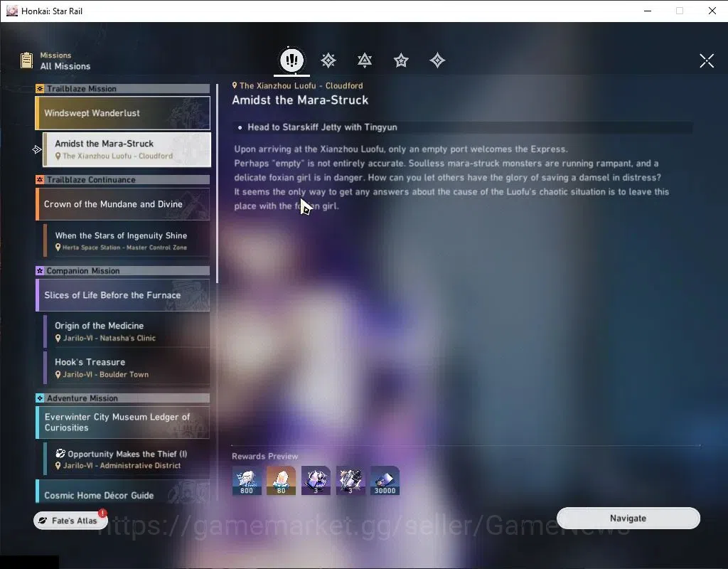Close the missions menu with the X icon
728x569 pixels.
click(x=707, y=60)
